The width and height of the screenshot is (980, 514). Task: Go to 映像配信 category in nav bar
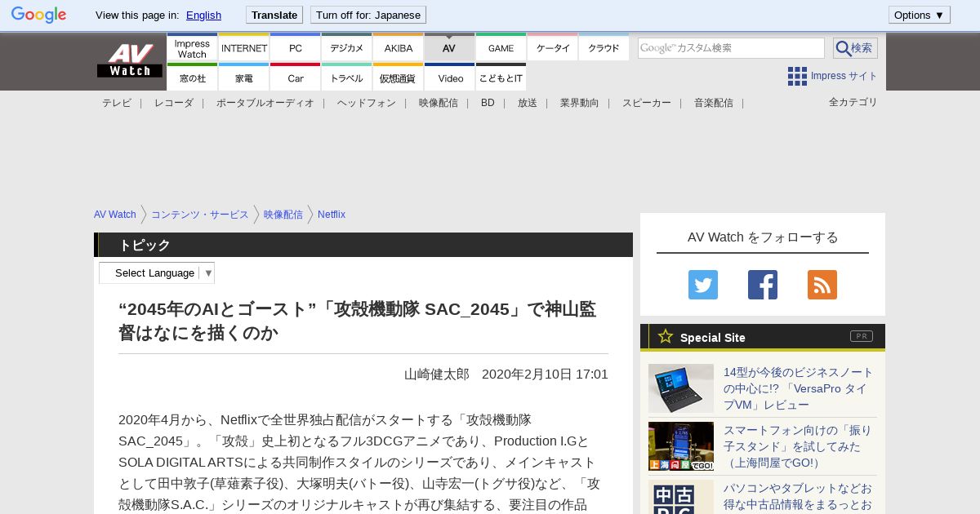(439, 103)
